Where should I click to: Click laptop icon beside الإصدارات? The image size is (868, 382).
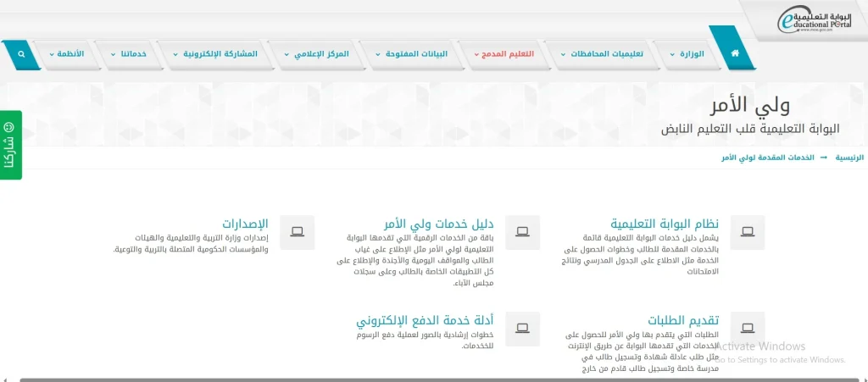[297, 231]
